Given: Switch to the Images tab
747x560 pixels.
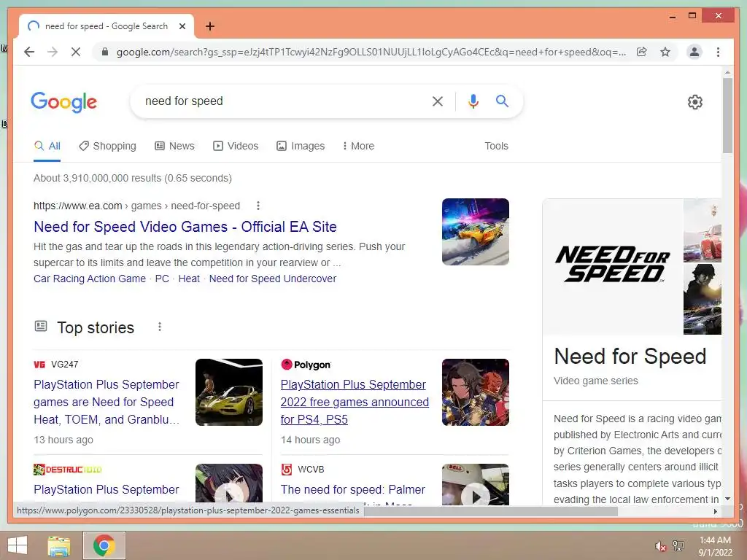Looking at the screenshot, I should [x=301, y=146].
